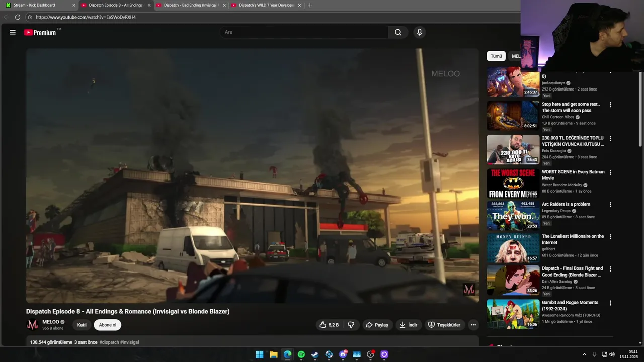This screenshot has width=644, height=362.
Task: Open Arc Raiders is a problem title
Action: click(566, 204)
